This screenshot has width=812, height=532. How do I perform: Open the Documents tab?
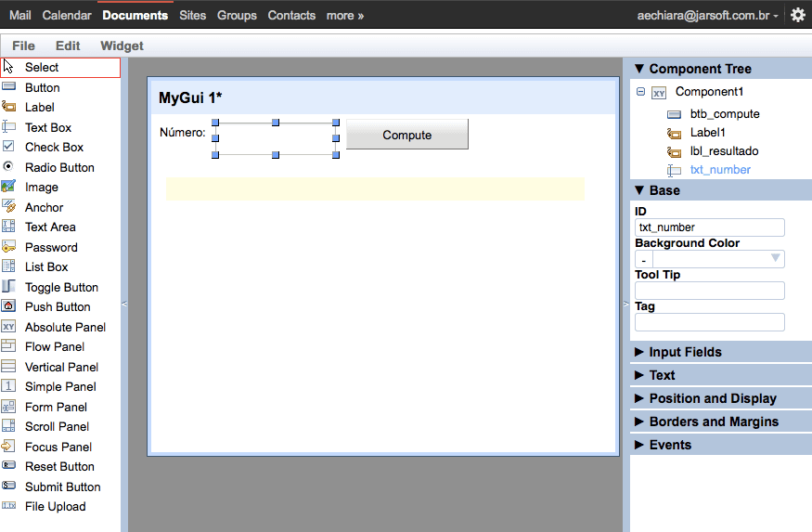coord(135,16)
